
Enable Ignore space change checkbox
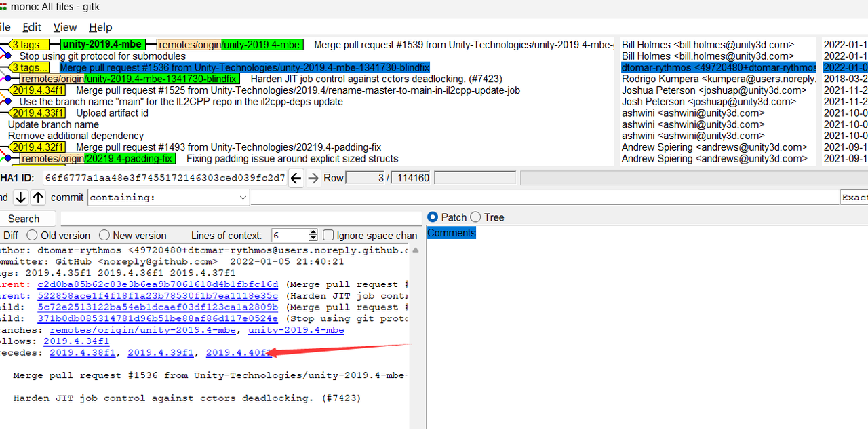328,236
